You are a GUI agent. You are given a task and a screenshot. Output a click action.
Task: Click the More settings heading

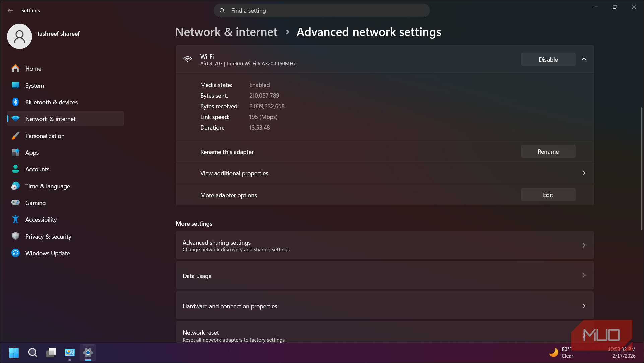click(194, 224)
